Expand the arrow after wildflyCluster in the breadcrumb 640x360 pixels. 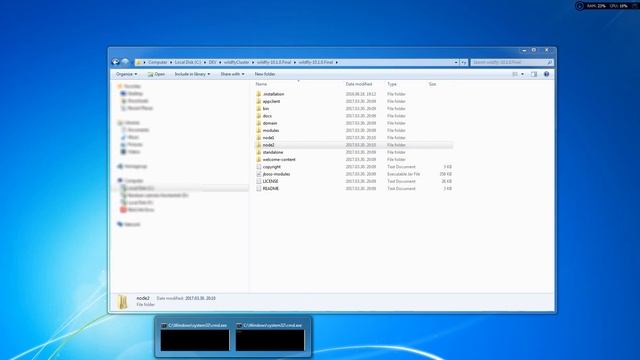click(x=253, y=62)
